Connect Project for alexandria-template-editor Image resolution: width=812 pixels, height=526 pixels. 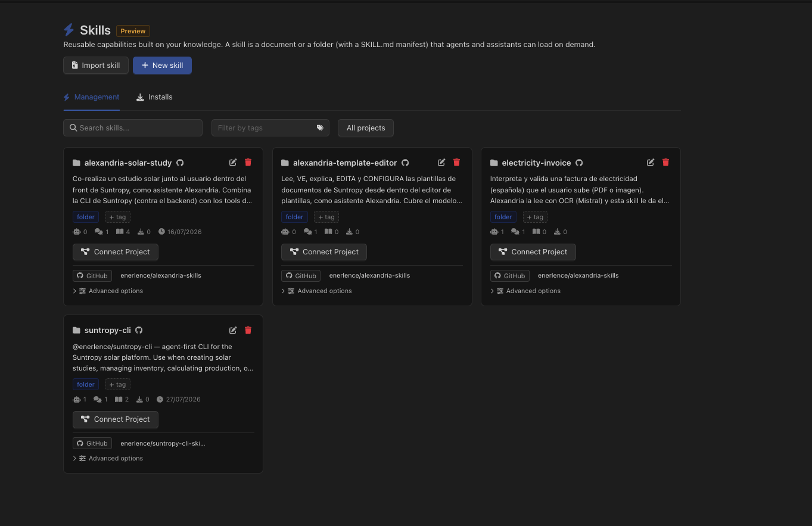tap(324, 252)
